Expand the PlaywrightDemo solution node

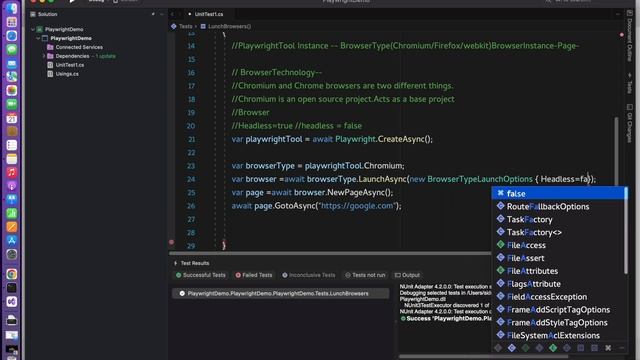[33, 29]
